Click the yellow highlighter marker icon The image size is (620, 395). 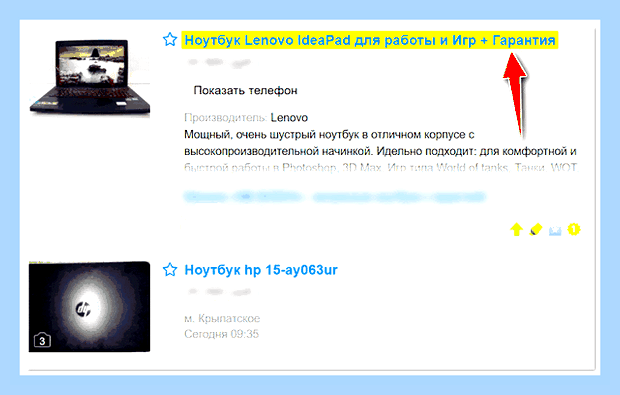[536, 229]
